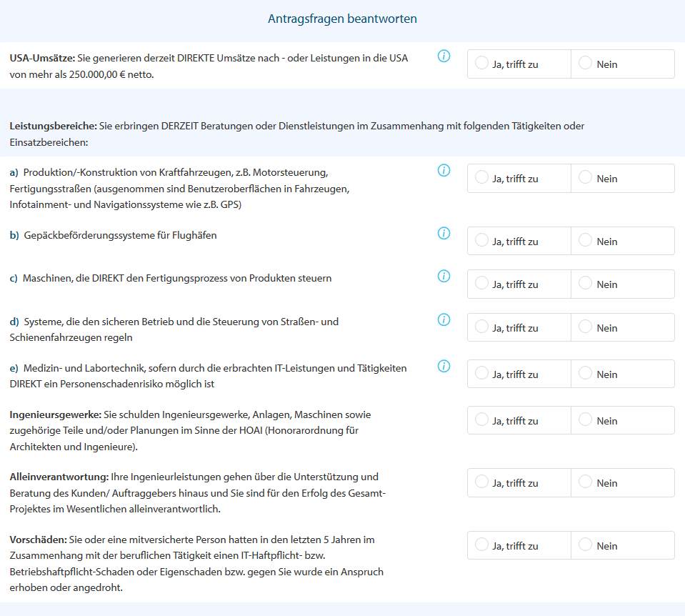Choose 'Ja, trifft zu' for Medizin- und Labortechnik

pos(482,374)
